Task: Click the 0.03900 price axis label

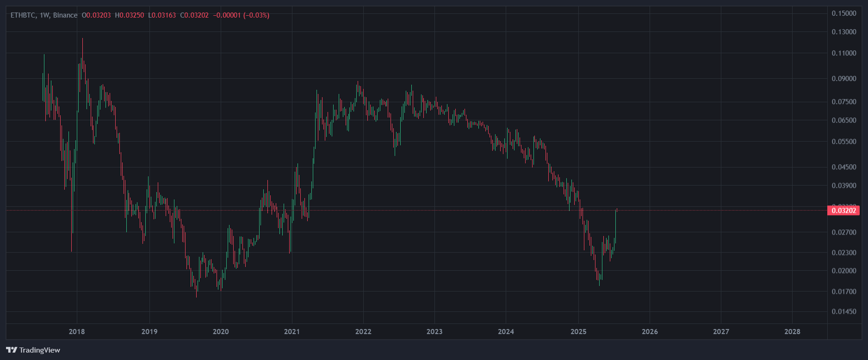Action: point(844,186)
